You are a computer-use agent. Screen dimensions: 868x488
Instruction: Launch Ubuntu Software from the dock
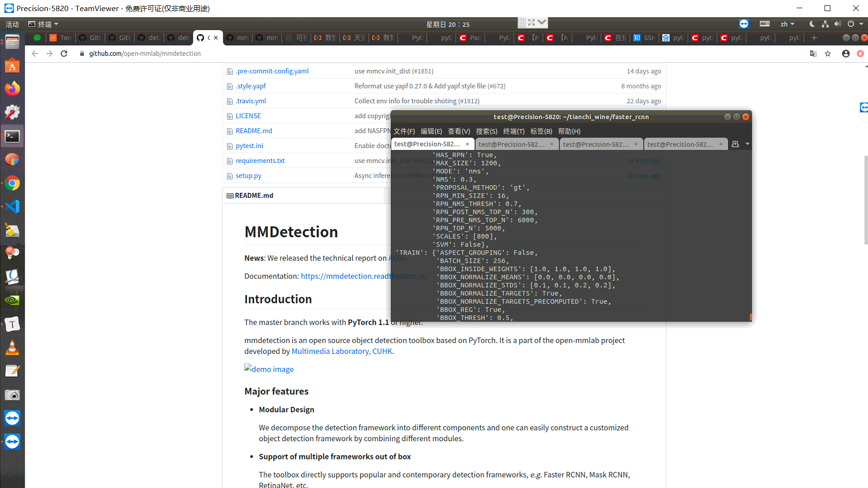click(x=12, y=66)
